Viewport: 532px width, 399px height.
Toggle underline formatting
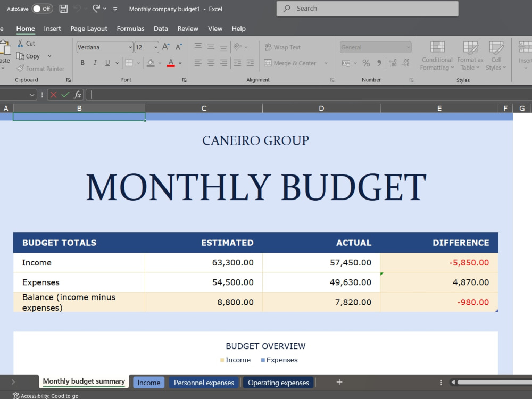(107, 63)
